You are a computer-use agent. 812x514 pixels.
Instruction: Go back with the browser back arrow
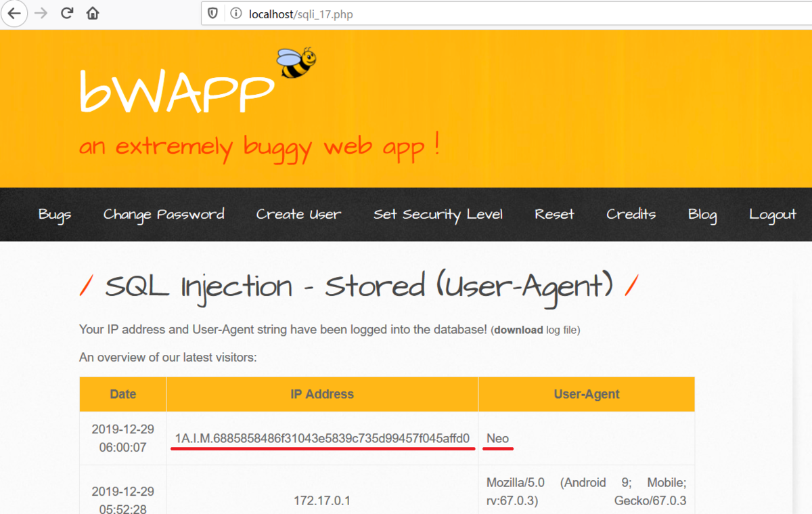(14, 14)
